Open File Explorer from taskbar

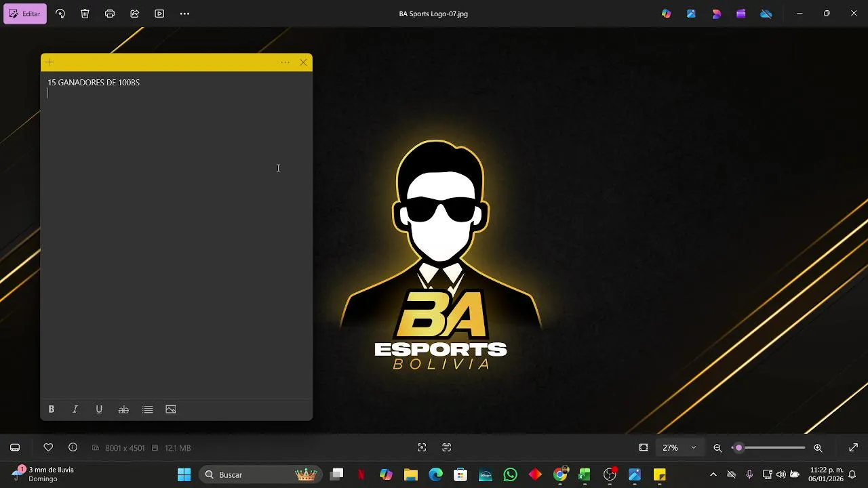411,474
